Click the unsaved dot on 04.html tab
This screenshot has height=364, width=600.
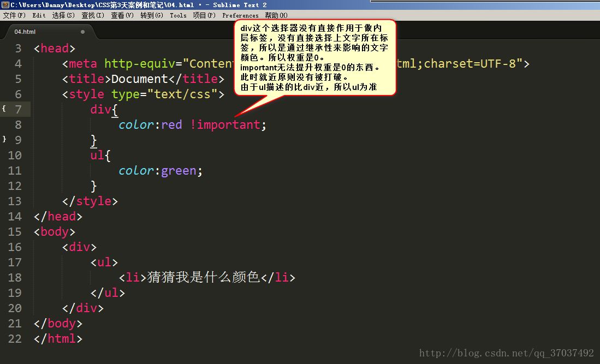(x=82, y=32)
